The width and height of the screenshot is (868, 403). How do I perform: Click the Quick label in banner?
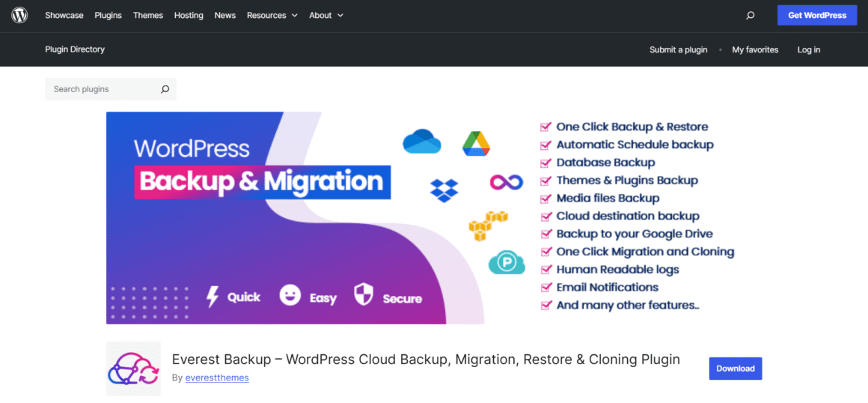coord(244,297)
